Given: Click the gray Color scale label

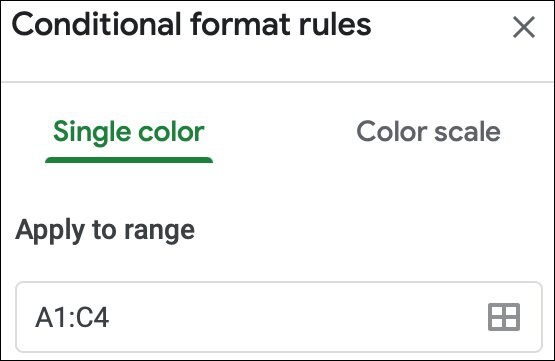Looking at the screenshot, I should [x=428, y=132].
